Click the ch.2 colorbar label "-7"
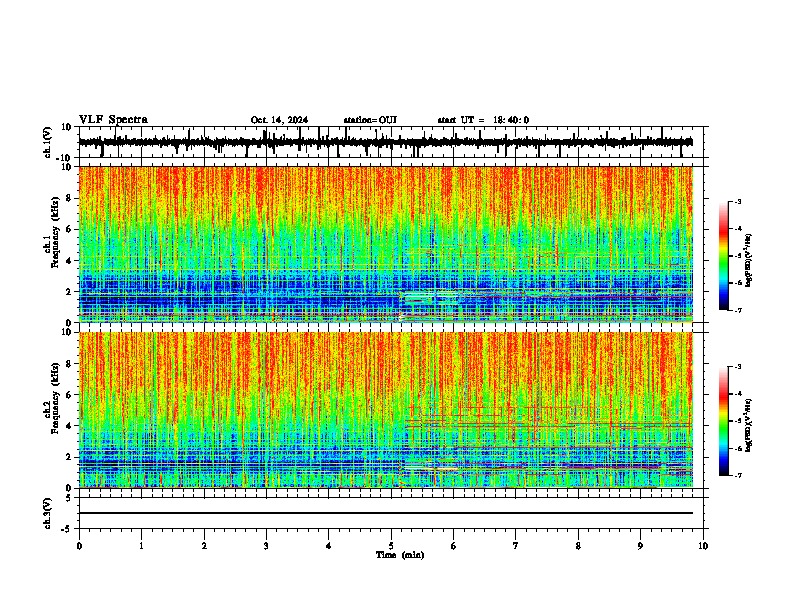This screenshot has height=612, width=792. (738, 476)
